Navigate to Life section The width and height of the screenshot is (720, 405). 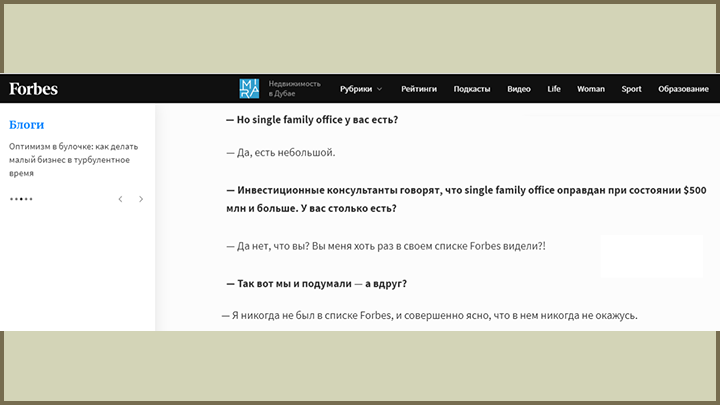[x=554, y=89]
